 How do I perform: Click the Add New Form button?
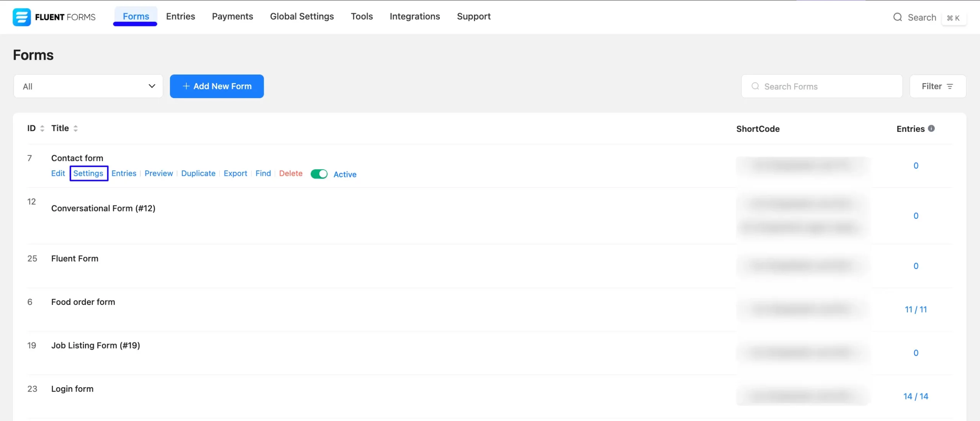click(x=217, y=86)
